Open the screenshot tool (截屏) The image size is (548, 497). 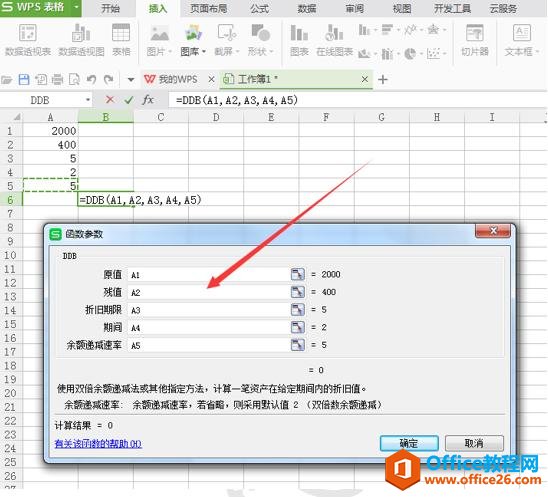point(226,40)
